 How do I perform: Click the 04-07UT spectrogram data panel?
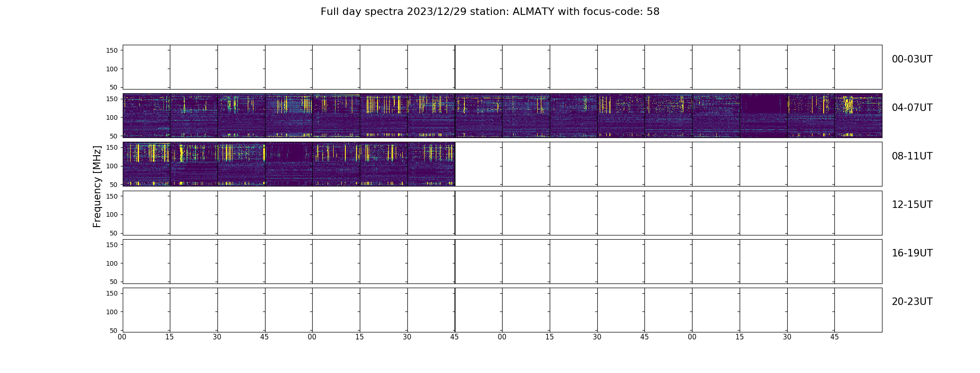[x=502, y=116]
